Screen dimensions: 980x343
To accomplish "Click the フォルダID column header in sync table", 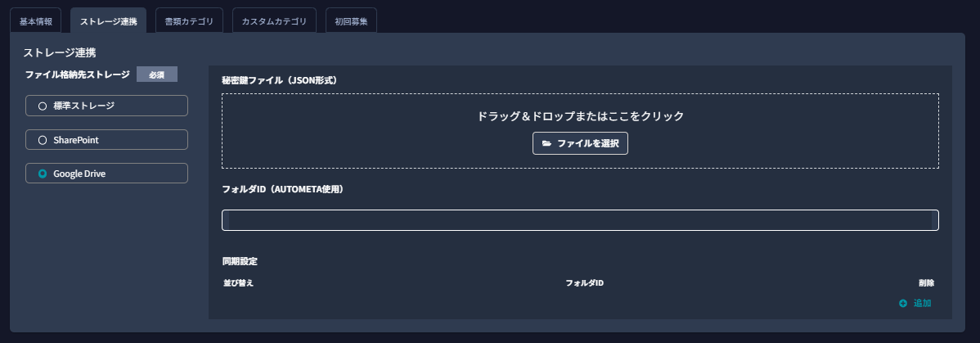I will coord(584,283).
